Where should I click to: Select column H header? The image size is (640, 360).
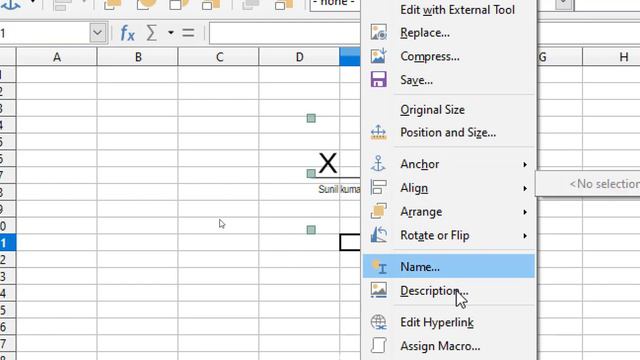point(611,57)
